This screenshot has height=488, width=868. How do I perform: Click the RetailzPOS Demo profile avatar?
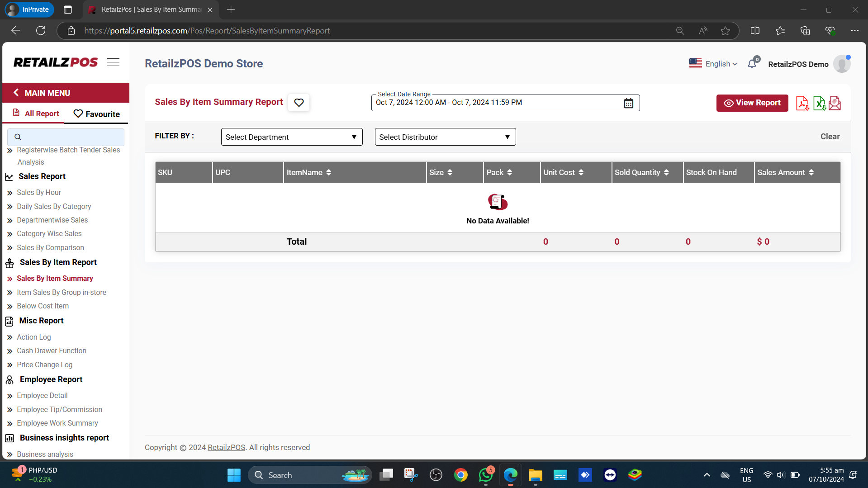[x=841, y=64]
